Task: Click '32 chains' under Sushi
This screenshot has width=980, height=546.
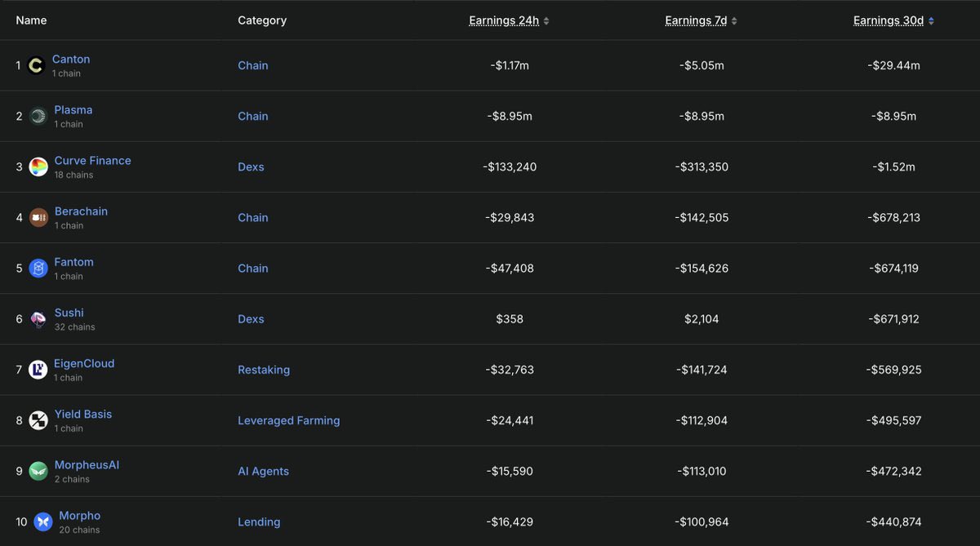Action: click(75, 327)
